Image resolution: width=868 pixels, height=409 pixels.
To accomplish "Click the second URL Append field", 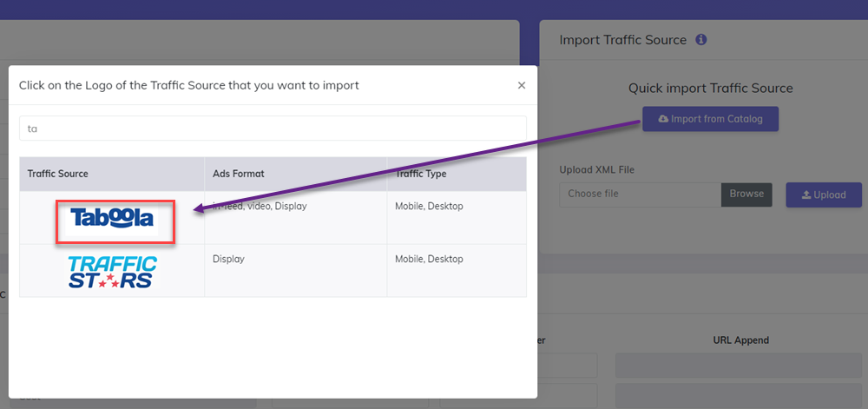I will [738, 395].
